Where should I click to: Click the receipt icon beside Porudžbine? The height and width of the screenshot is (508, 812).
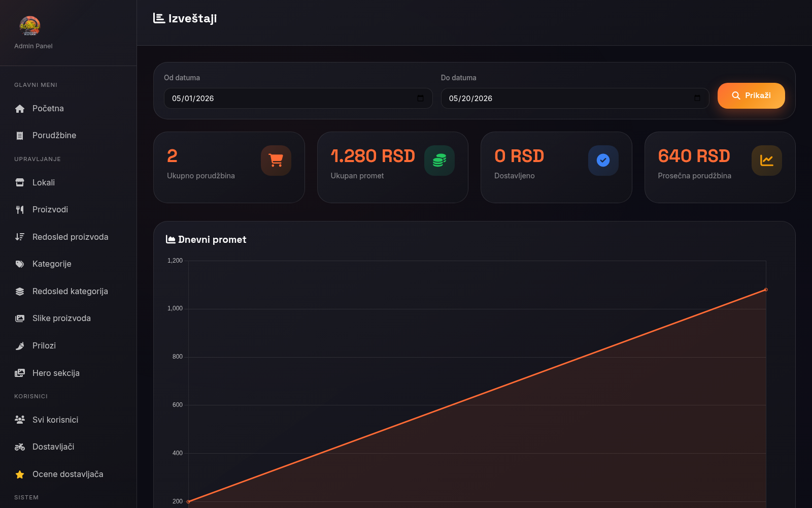point(20,136)
